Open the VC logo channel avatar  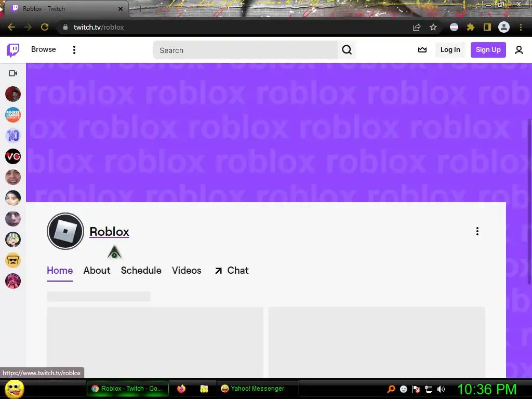13,156
